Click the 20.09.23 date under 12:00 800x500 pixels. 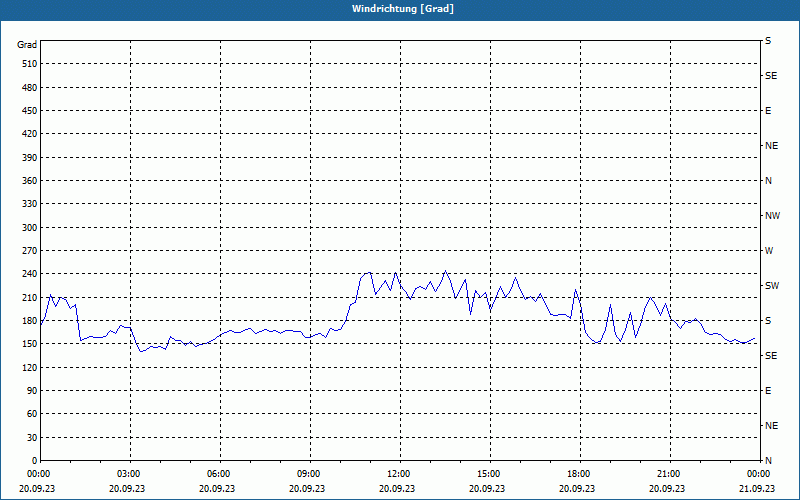[397, 488]
